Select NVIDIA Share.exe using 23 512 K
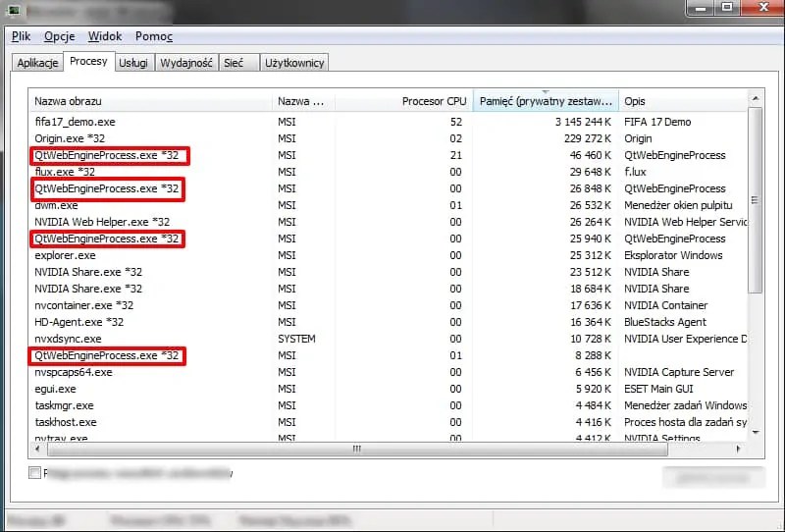Screen dimensions: 785x532 pos(388,272)
